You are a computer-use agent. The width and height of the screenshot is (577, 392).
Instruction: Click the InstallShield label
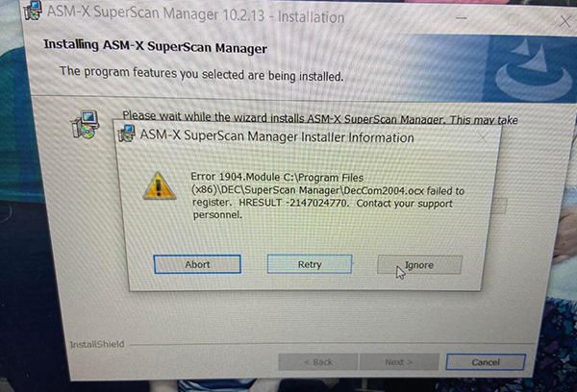click(97, 344)
